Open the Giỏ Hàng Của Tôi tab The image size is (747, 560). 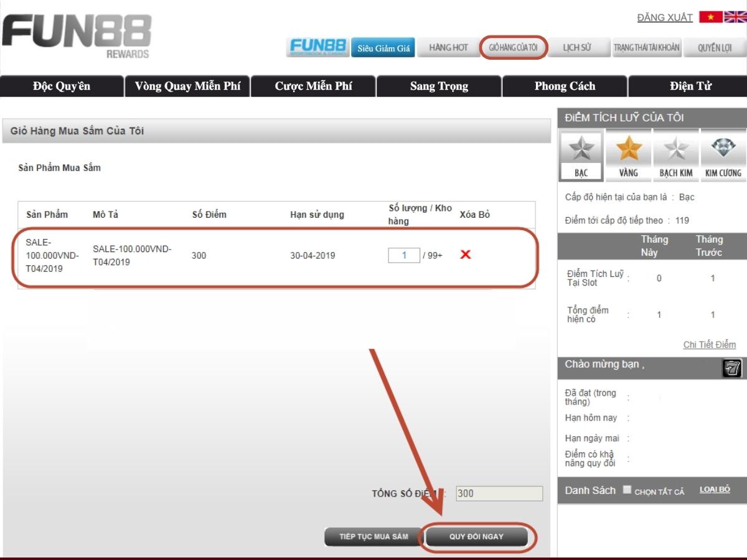click(x=513, y=47)
